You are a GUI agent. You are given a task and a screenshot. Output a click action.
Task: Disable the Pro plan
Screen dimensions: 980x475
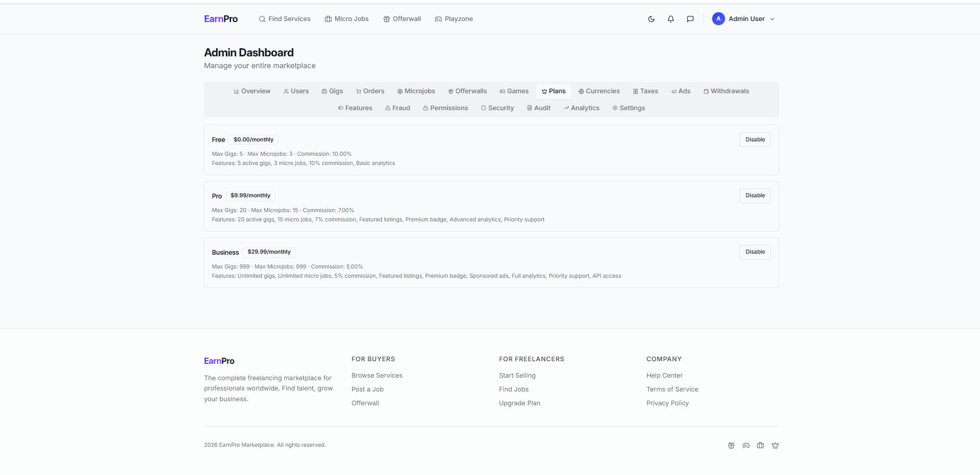tap(755, 196)
